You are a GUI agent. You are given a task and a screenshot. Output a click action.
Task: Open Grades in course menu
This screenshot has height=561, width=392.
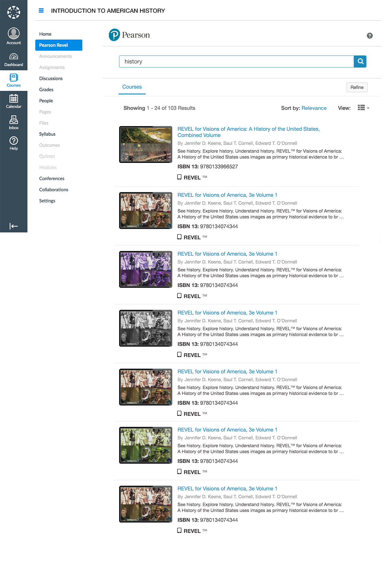(x=46, y=90)
